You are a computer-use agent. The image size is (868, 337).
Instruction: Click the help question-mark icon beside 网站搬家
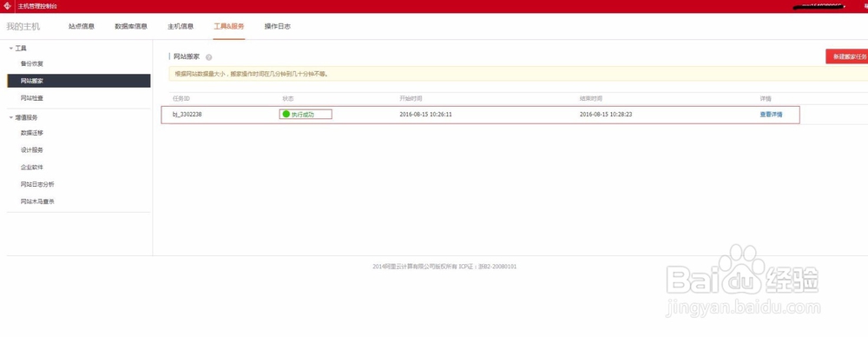coord(208,57)
